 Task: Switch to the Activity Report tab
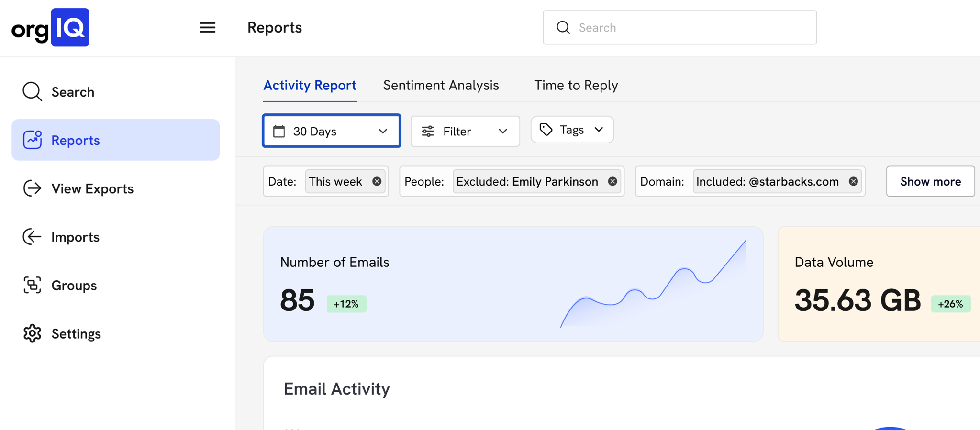click(310, 85)
